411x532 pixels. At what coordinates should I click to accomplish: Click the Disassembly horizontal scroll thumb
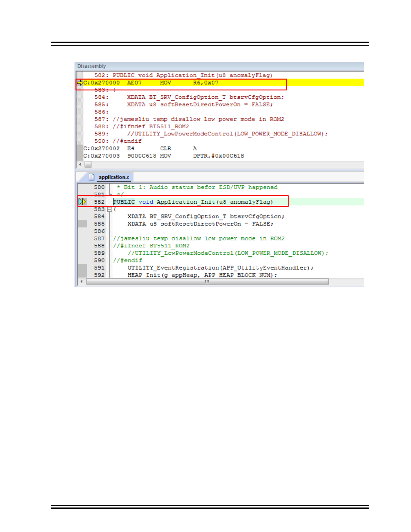point(88,164)
